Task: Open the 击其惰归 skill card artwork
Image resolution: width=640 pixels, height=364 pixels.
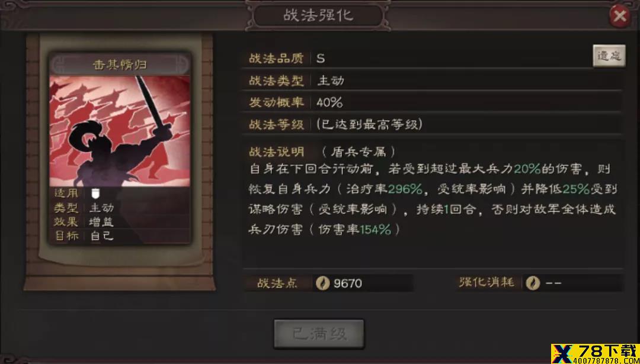Action: (x=120, y=131)
